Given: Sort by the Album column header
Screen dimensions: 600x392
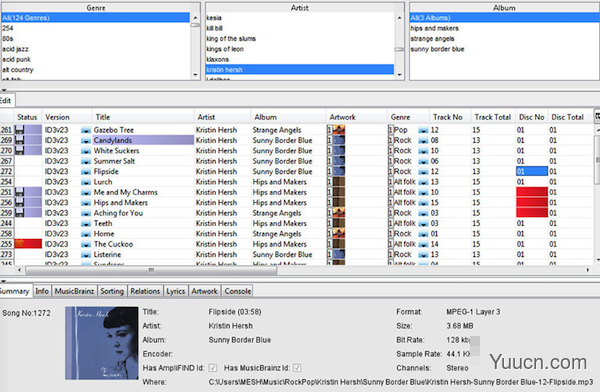Looking at the screenshot, I should click(288, 117).
